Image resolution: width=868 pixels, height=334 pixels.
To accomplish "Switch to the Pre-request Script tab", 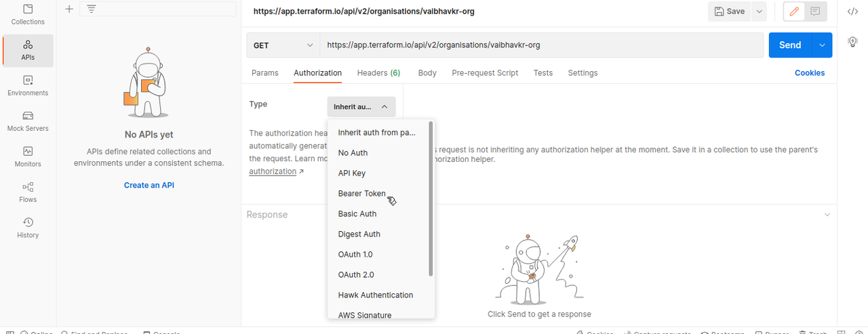I will click(485, 73).
